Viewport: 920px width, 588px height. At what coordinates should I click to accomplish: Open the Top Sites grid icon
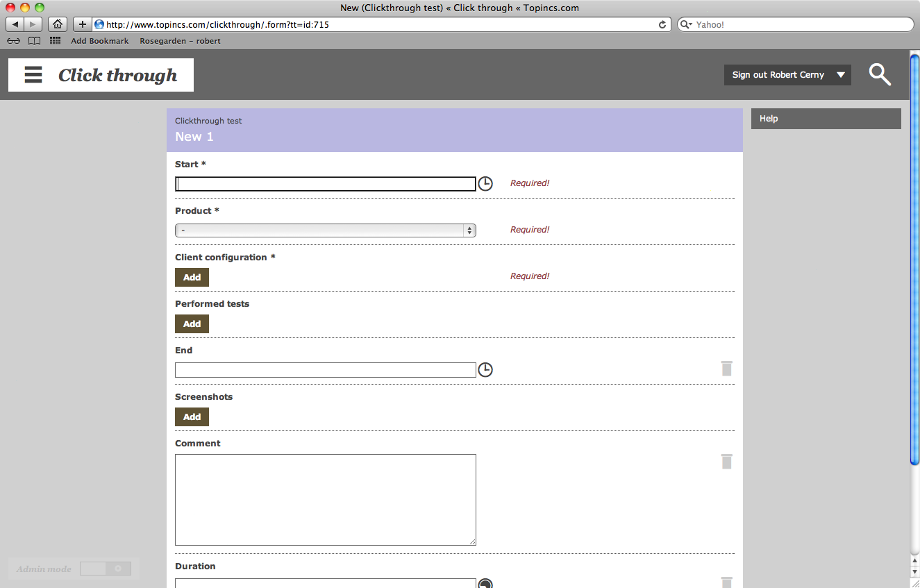[x=56, y=41]
